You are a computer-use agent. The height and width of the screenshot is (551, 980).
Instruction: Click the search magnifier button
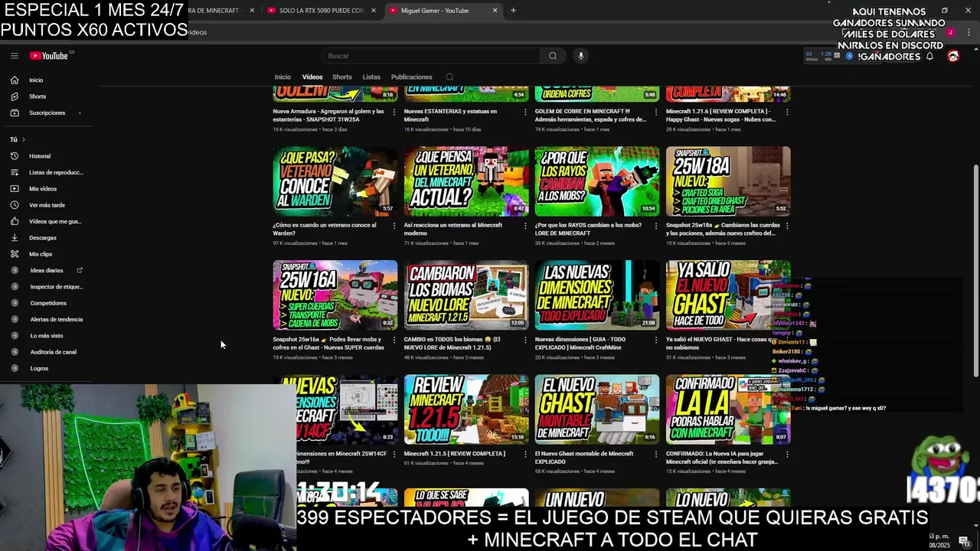(x=553, y=56)
